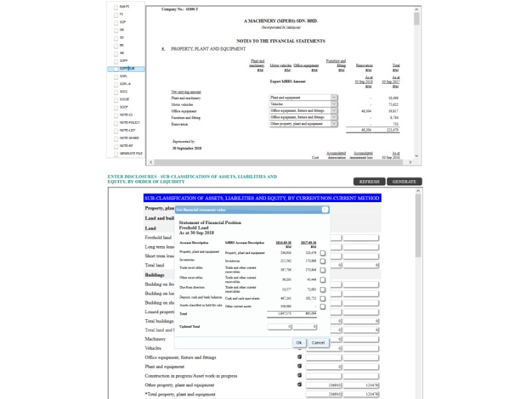The width and height of the screenshot is (532, 399).
Task: Click calculator icon beside Other property, plant and equipment
Action: click(x=299, y=384)
